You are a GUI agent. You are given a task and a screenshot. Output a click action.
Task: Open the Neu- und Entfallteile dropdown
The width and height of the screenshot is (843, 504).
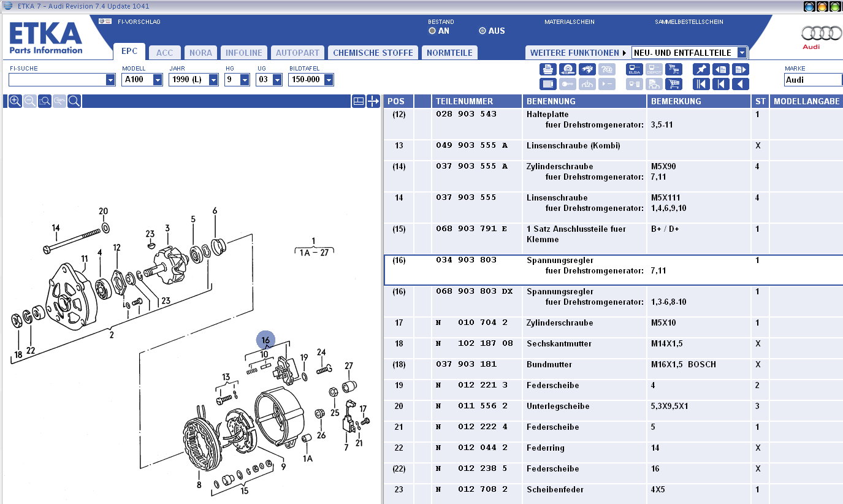point(742,53)
